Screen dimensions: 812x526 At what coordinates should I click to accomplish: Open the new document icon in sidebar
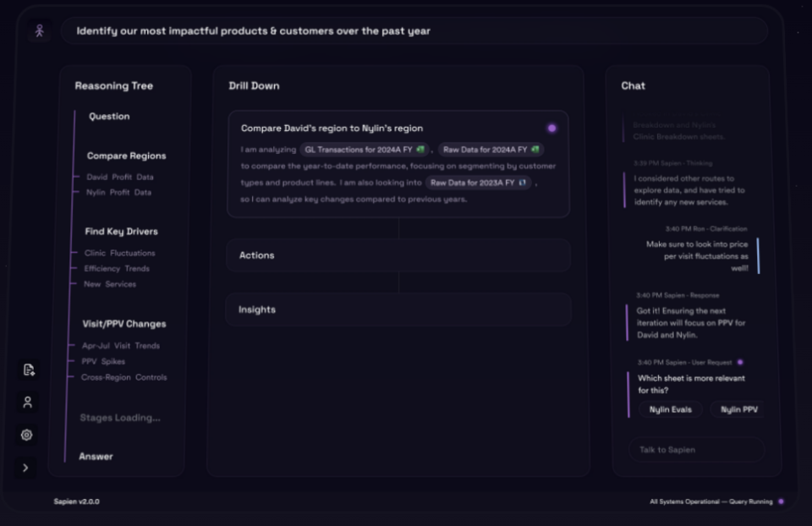click(x=28, y=370)
